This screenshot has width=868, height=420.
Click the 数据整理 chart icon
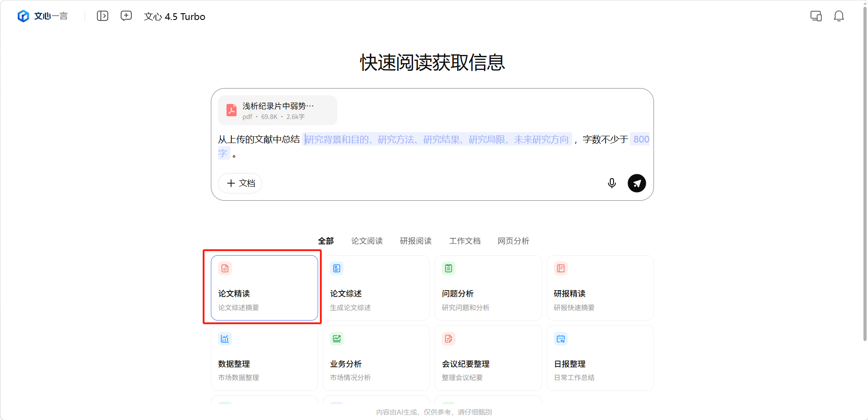click(225, 339)
